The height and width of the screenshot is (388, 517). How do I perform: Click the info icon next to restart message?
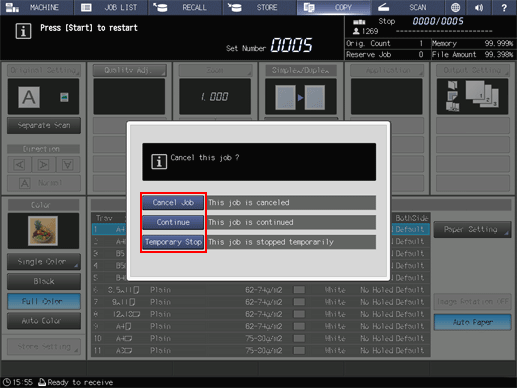23,31
